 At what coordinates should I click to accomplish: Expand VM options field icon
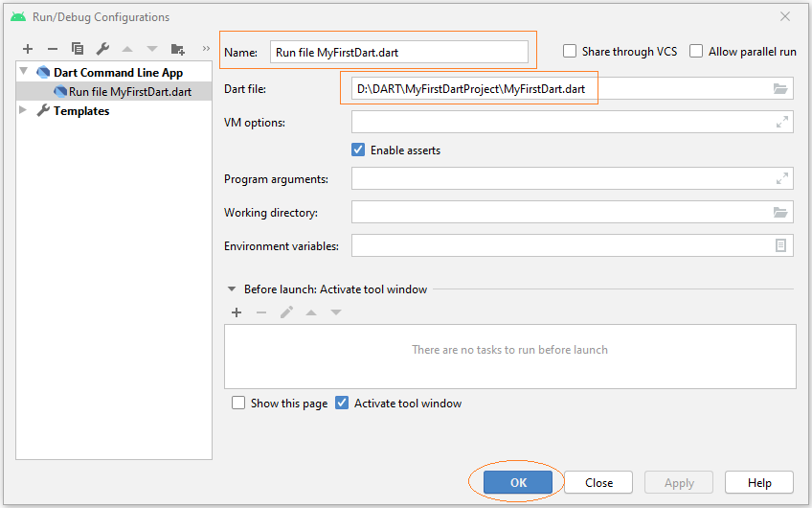(x=781, y=122)
